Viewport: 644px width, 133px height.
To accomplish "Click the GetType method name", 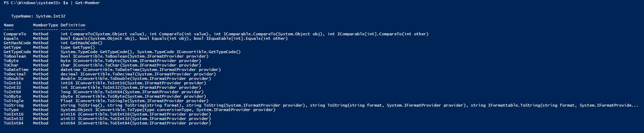I will [x=12, y=47].
